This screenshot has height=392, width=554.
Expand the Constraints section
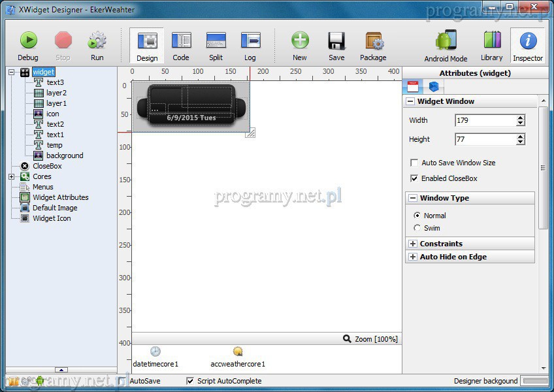pyautogui.click(x=413, y=244)
